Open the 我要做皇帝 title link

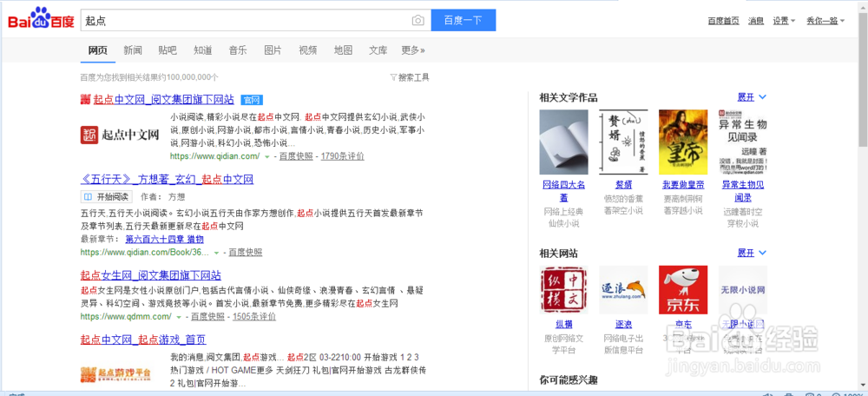[x=683, y=185]
